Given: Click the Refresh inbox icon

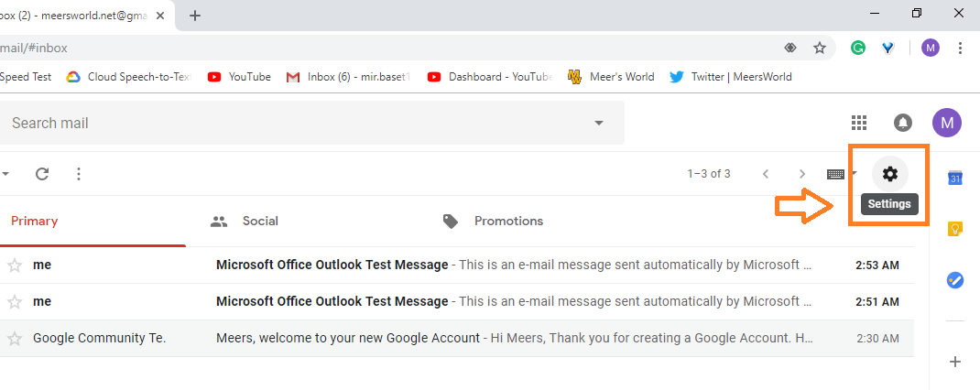Looking at the screenshot, I should point(42,174).
